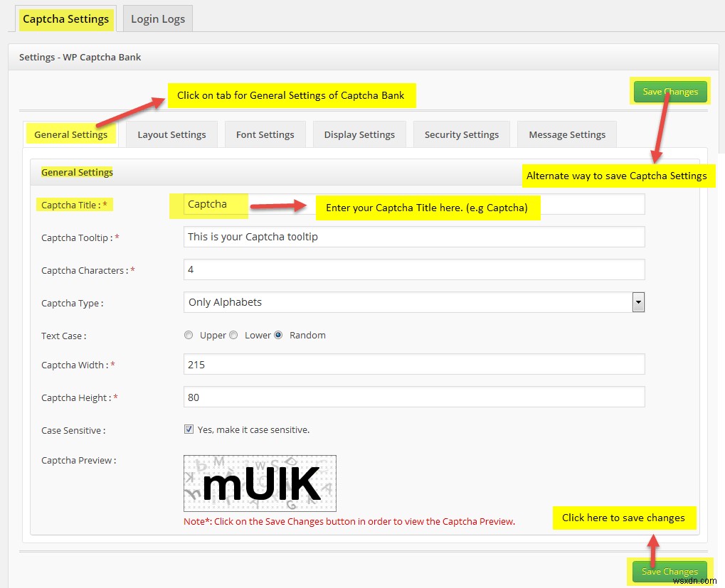The height and width of the screenshot is (588, 725).
Task: Click the mUIK captcha preview image
Action: [x=260, y=483]
